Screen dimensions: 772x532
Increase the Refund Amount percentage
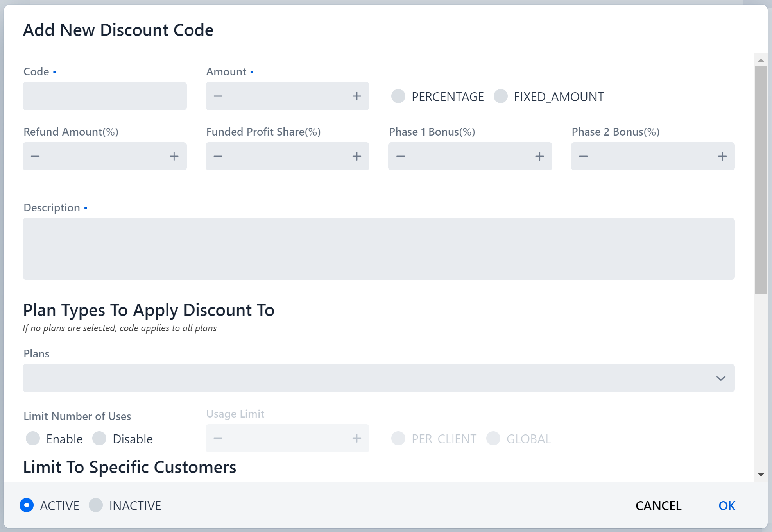point(174,156)
